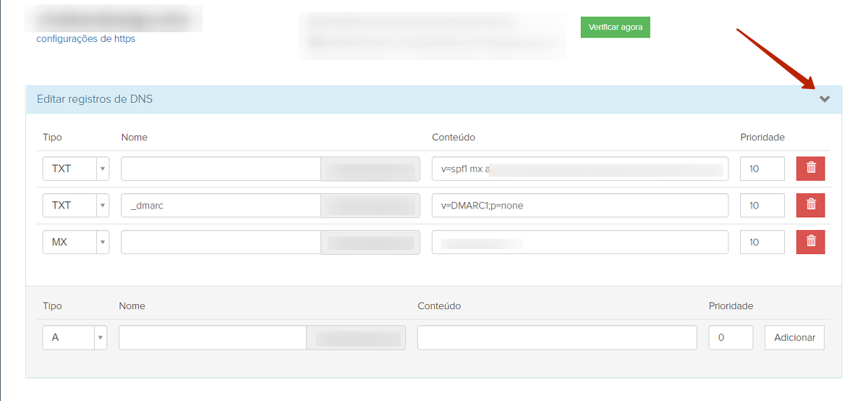
Task: Open the Tipo dropdown of MX record
Action: pyautogui.click(x=76, y=242)
